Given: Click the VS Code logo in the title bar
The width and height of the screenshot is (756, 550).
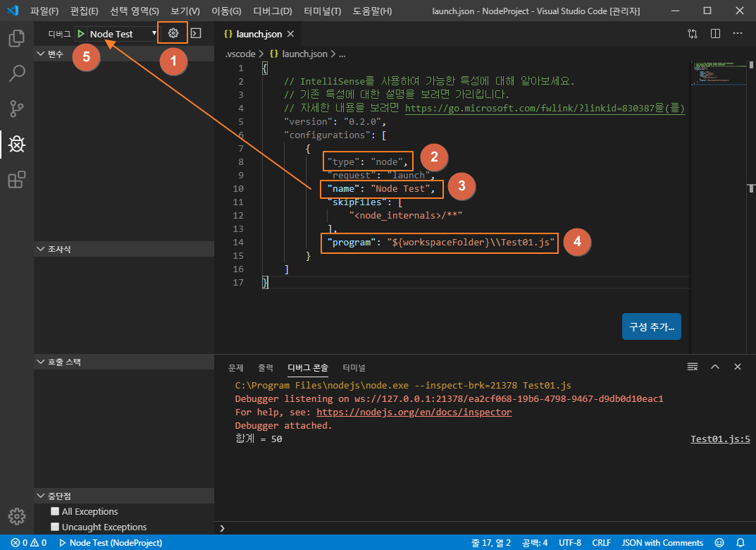Looking at the screenshot, I should coord(13,11).
